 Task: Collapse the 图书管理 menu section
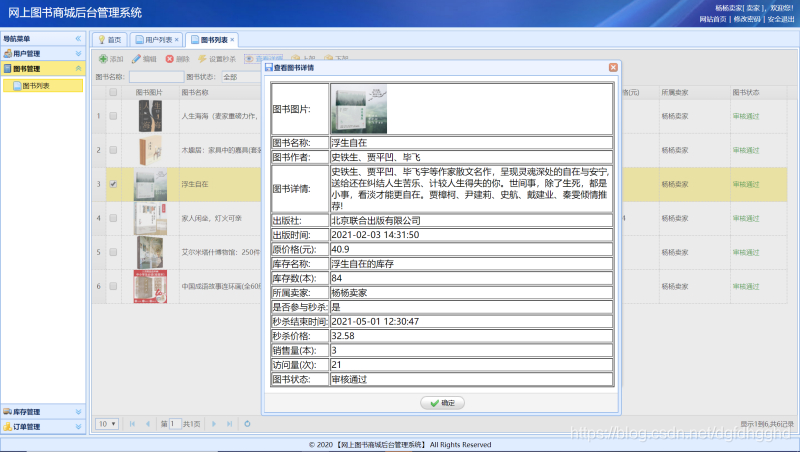[x=78, y=68]
